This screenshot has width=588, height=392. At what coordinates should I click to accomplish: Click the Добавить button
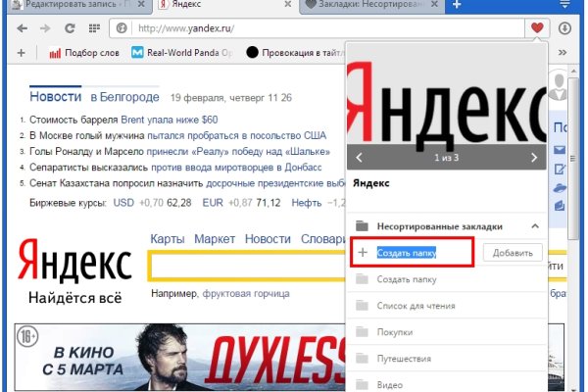point(512,253)
